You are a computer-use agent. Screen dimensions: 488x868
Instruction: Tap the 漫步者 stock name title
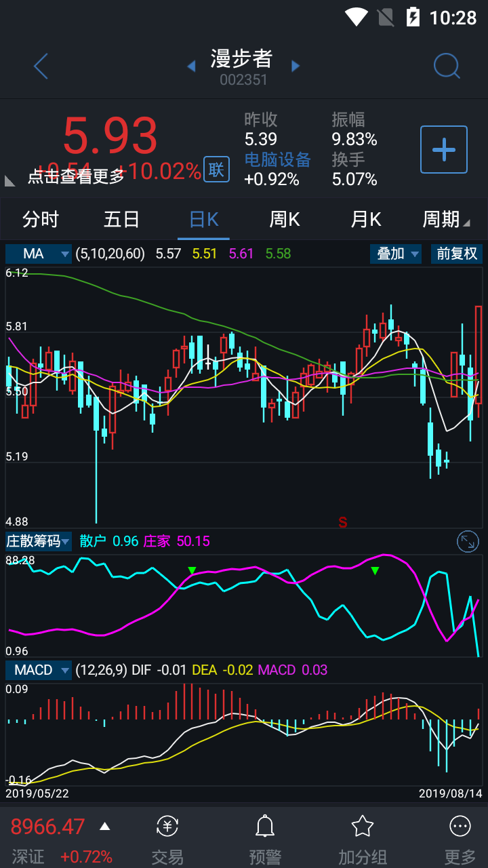pyautogui.click(x=241, y=59)
